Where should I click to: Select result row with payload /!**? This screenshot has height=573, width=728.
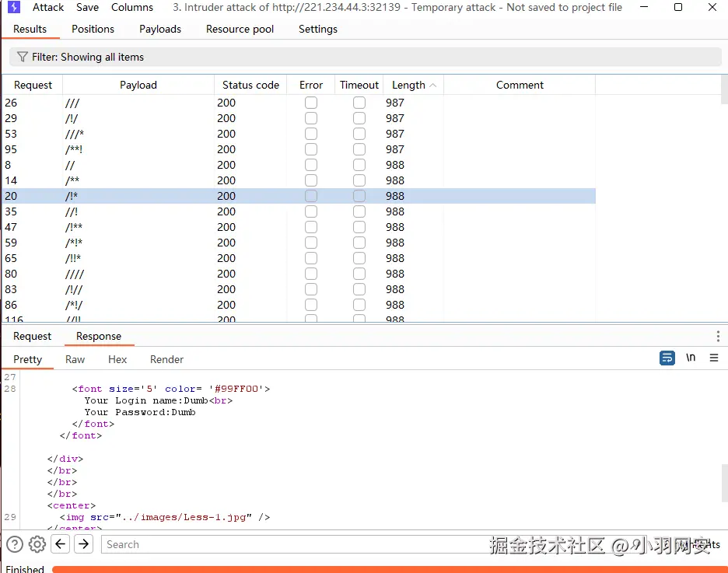(299, 227)
